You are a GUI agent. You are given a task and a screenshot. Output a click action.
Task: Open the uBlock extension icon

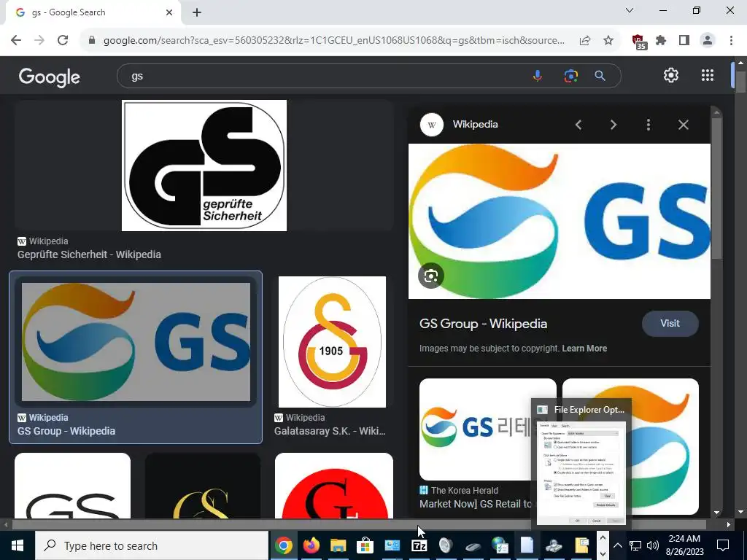point(638,42)
